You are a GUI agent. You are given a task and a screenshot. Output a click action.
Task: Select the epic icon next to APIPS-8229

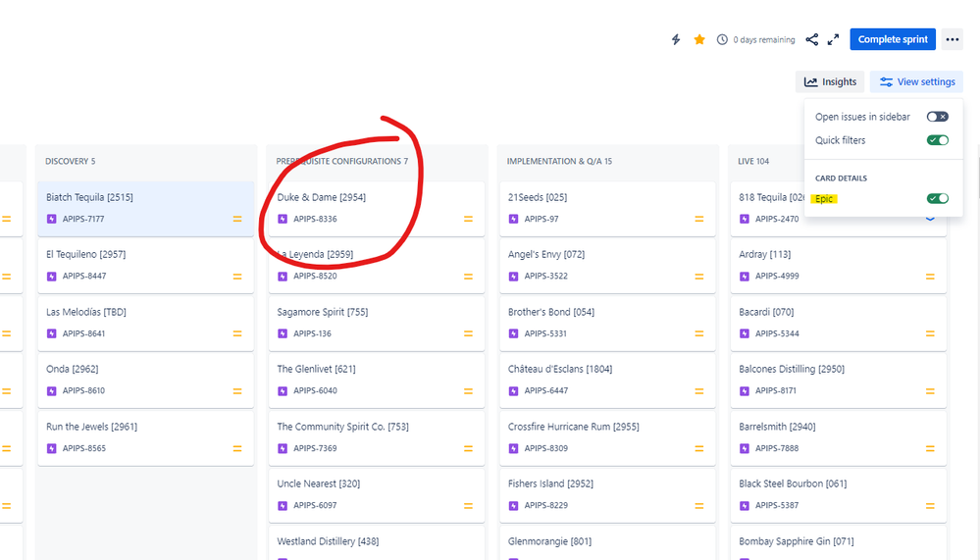513,506
